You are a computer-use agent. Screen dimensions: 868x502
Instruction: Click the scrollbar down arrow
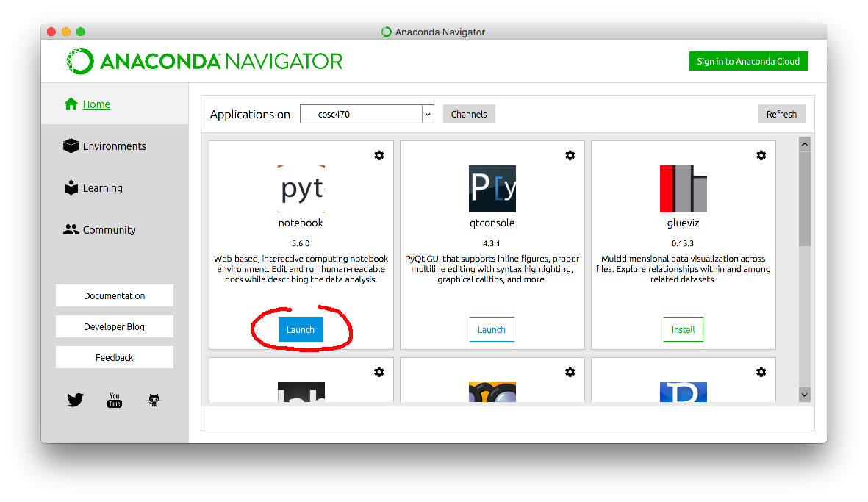[x=805, y=395]
